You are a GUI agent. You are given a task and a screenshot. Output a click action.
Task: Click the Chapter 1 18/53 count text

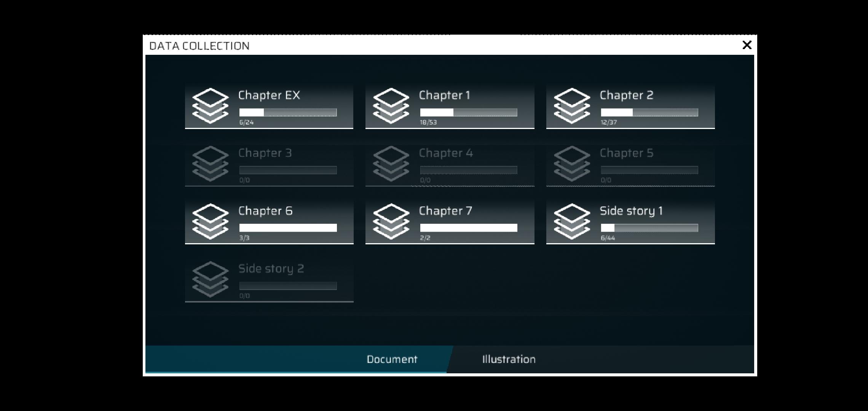[428, 122]
